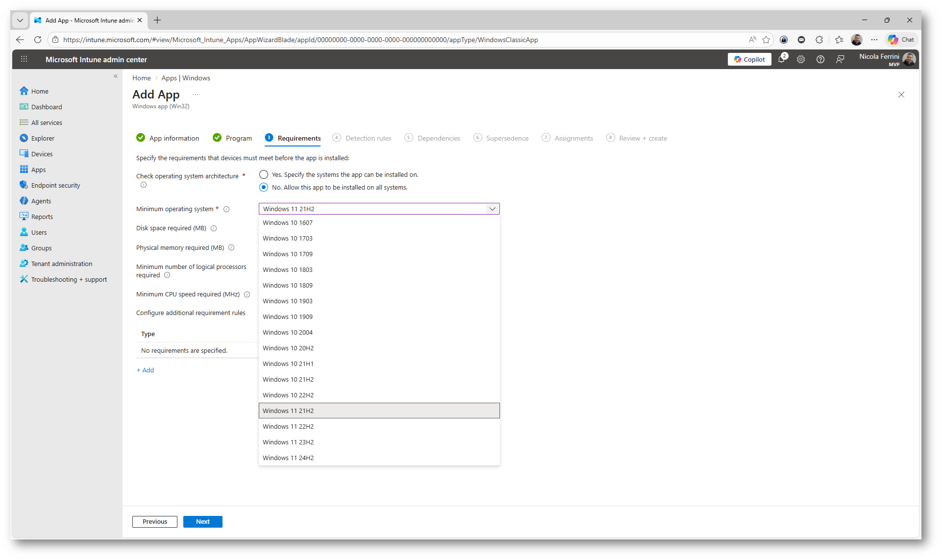The image size is (942, 560).
Task: Open the settings gear in header
Action: coord(801,59)
